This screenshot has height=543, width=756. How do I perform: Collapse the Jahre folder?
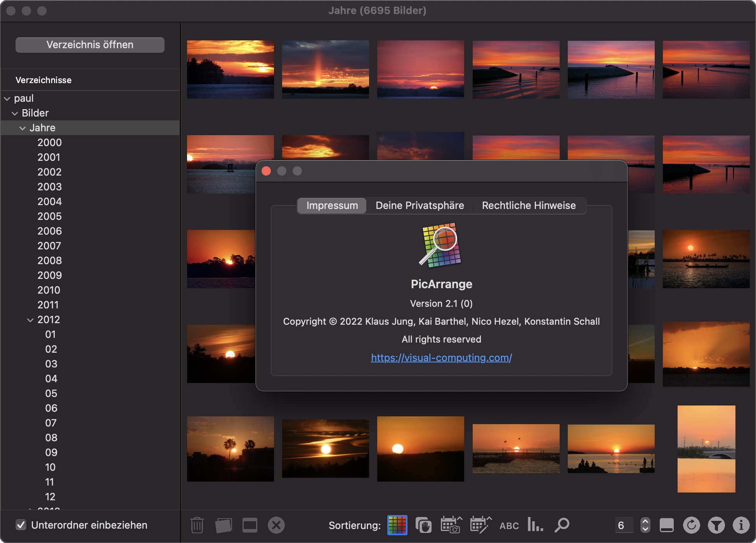tap(23, 128)
